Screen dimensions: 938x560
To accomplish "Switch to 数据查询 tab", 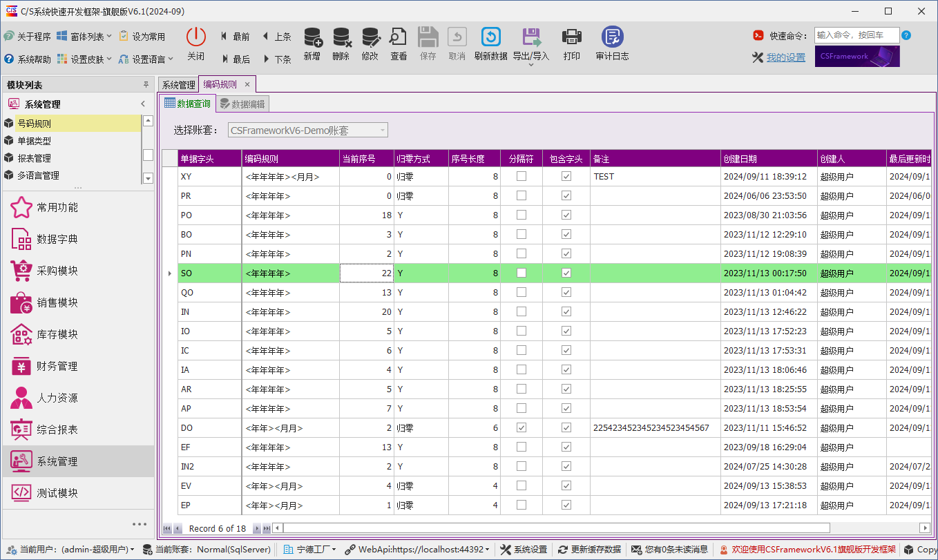I will coord(187,104).
